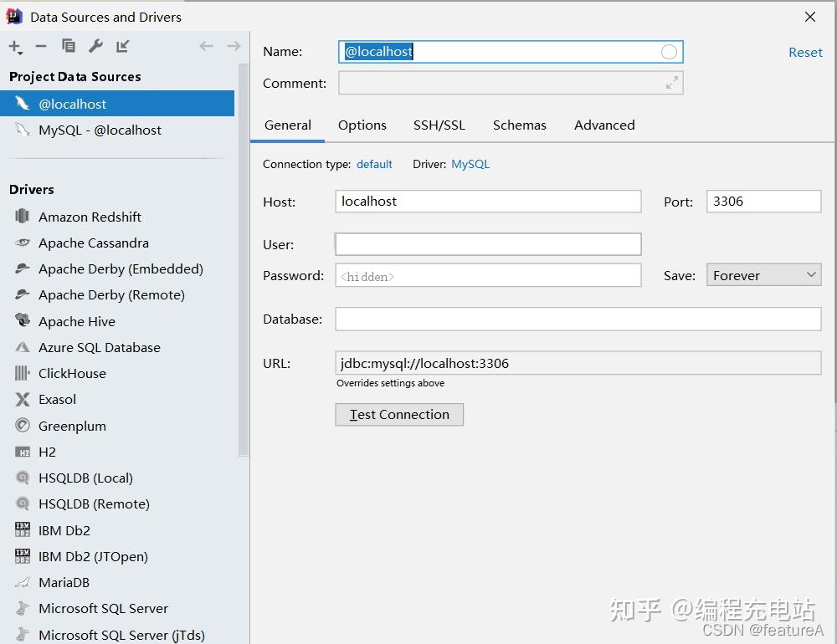Click the Amazon Redshift driver icon

click(23, 216)
